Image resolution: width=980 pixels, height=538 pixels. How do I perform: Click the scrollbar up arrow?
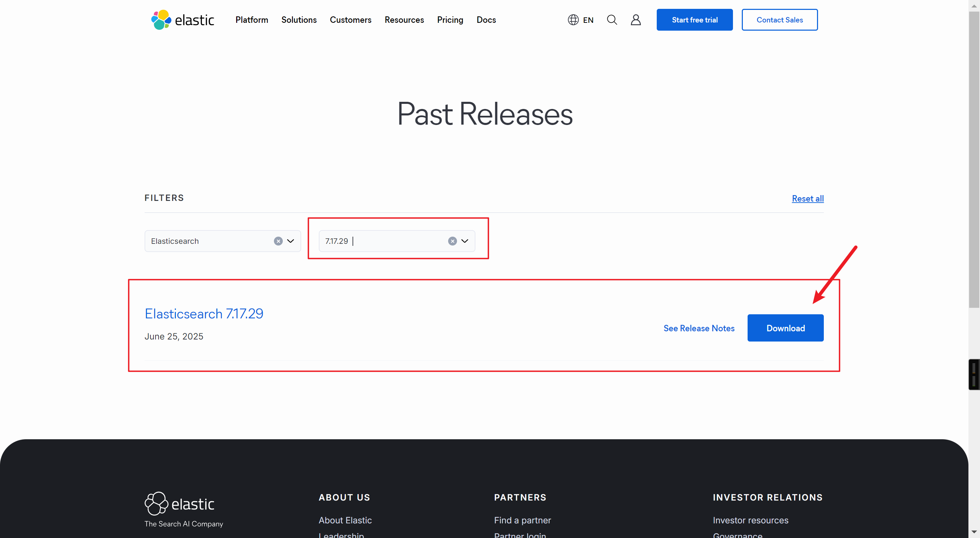pyautogui.click(x=974, y=5)
